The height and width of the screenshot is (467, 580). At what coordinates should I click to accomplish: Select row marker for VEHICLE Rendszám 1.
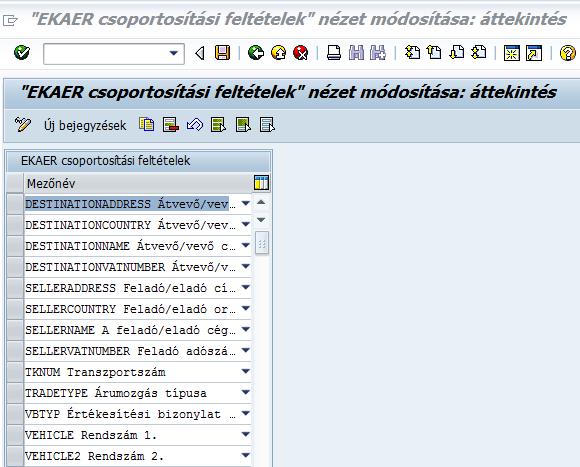click(15, 435)
